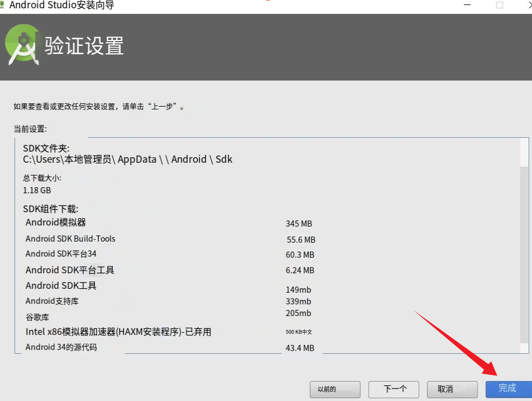Image resolution: width=532 pixels, height=401 pixels.
Task: Click the 1.18 GB total download size
Action: 37,191
